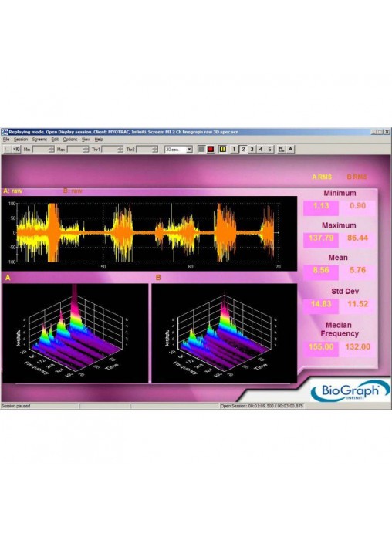Adjust the Min value spinner arrows
The height and width of the screenshot is (537, 392).
[52, 150]
